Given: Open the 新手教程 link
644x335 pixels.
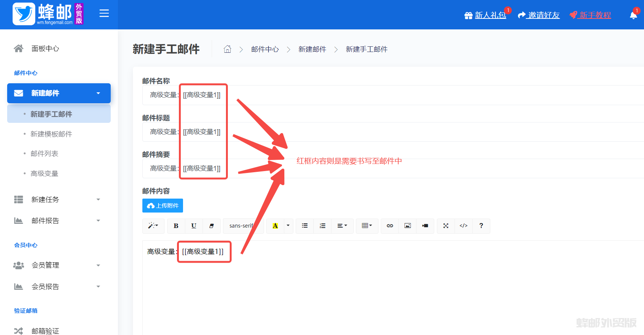Looking at the screenshot, I should 595,15.
